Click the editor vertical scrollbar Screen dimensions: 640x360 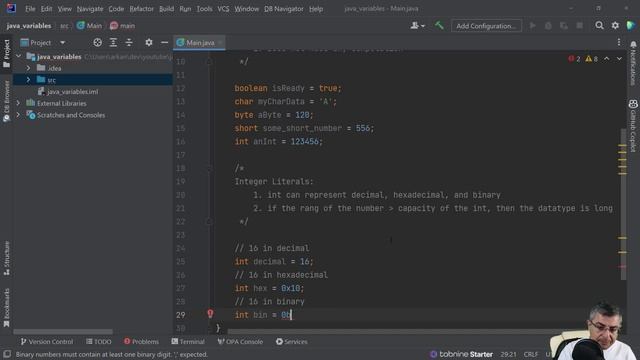point(623,204)
